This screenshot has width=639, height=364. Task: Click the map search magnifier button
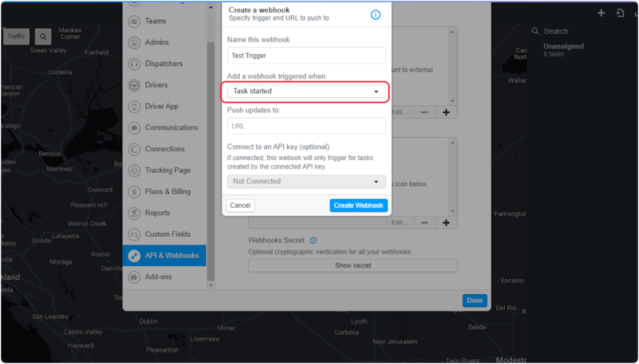pyautogui.click(x=43, y=37)
